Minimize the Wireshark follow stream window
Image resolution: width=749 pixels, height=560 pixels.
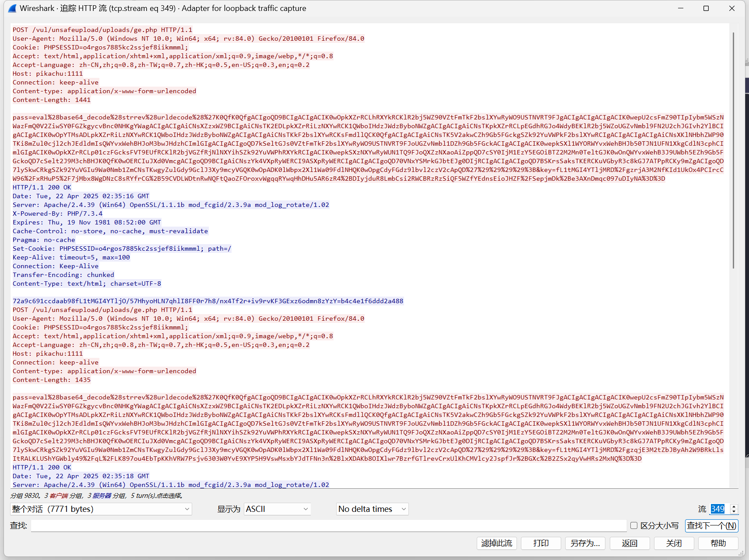[x=681, y=8]
